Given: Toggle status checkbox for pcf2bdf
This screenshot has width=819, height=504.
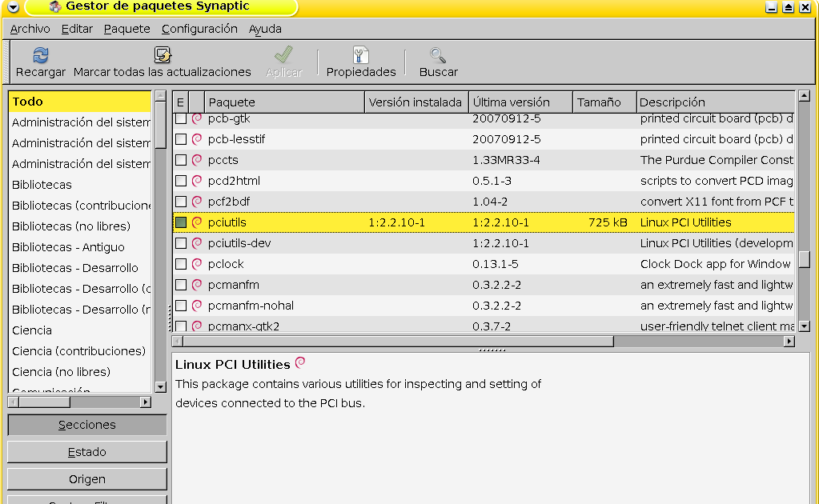Looking at the screenshot, I should pos(181,202).
